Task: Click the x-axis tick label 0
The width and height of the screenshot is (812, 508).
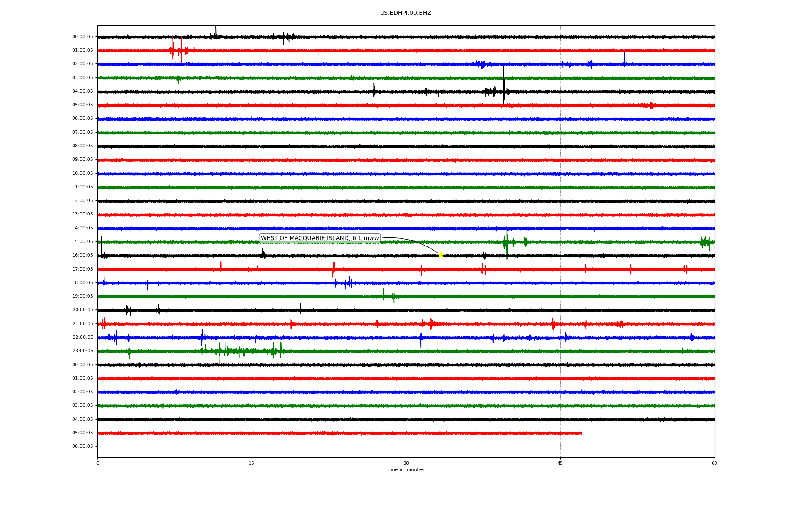Action: click(x=98, y=463)
